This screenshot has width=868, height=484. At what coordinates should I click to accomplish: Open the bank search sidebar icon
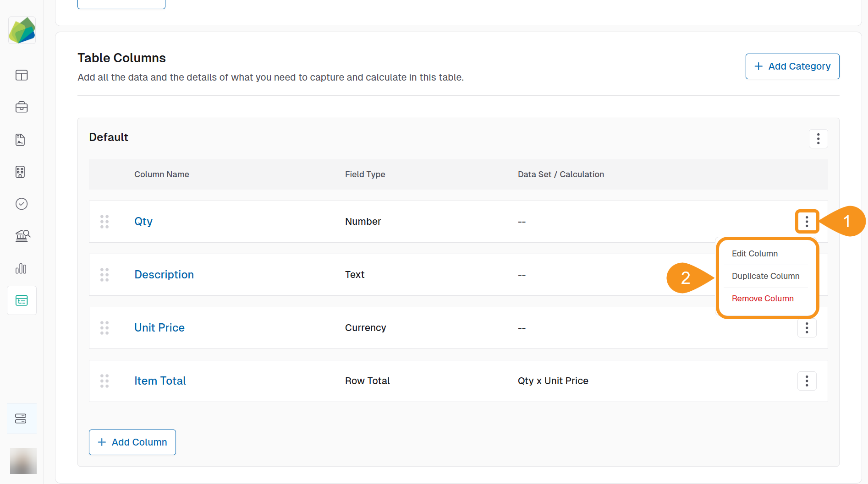pyautogui.click(x=22, y=236)
